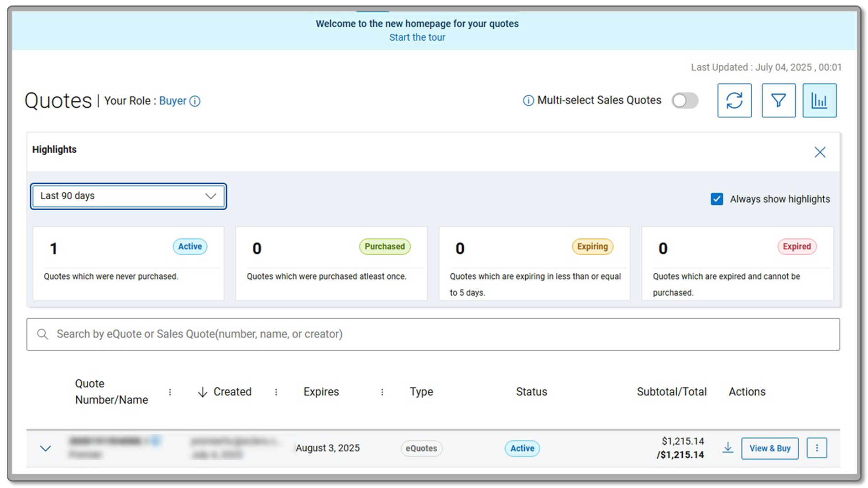Click the Expires column header
The height and width of the screenshot is (488, 868).
pyautogui.click(x=321, y=392)
